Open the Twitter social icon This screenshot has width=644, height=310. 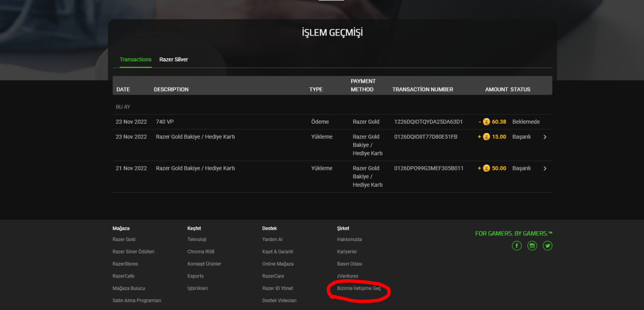point(547,246)
